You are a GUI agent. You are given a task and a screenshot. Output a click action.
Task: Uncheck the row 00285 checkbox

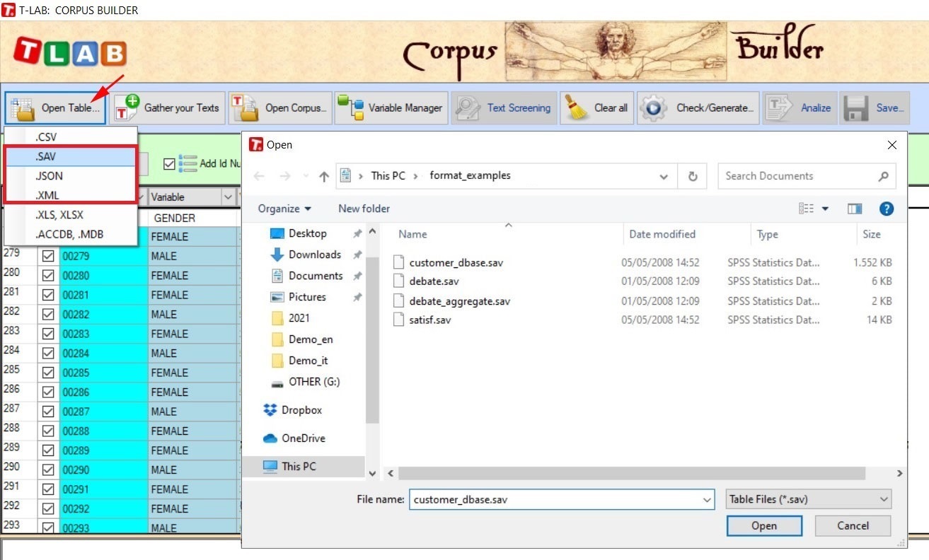[48, 373]
